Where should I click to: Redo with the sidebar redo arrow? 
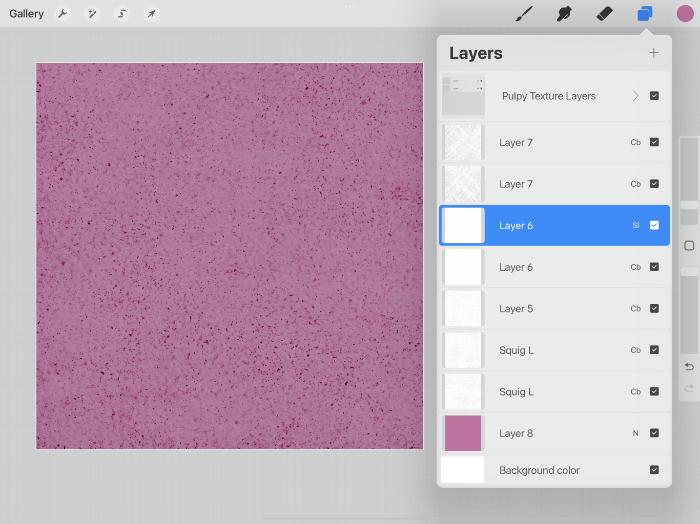click(689, 388)
